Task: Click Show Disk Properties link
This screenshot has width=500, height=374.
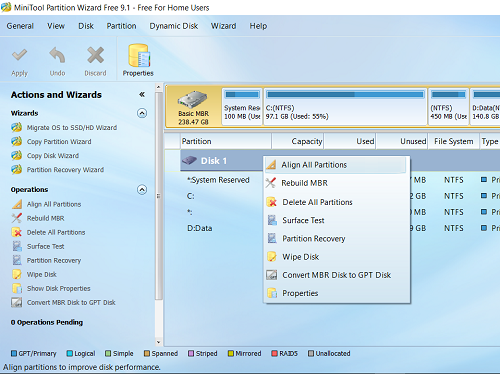Action: pos(59,288)
